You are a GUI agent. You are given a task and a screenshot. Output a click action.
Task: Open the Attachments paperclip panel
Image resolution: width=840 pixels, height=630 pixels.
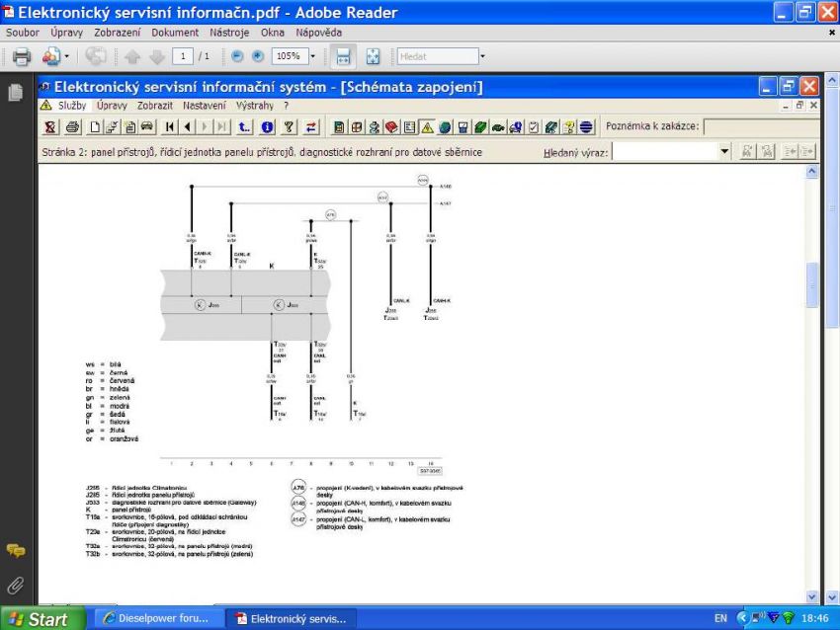(16, 587)
